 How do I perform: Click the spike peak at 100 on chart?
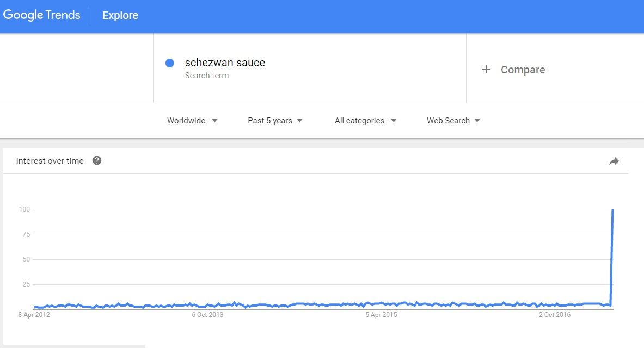click(x=613, y=210)
